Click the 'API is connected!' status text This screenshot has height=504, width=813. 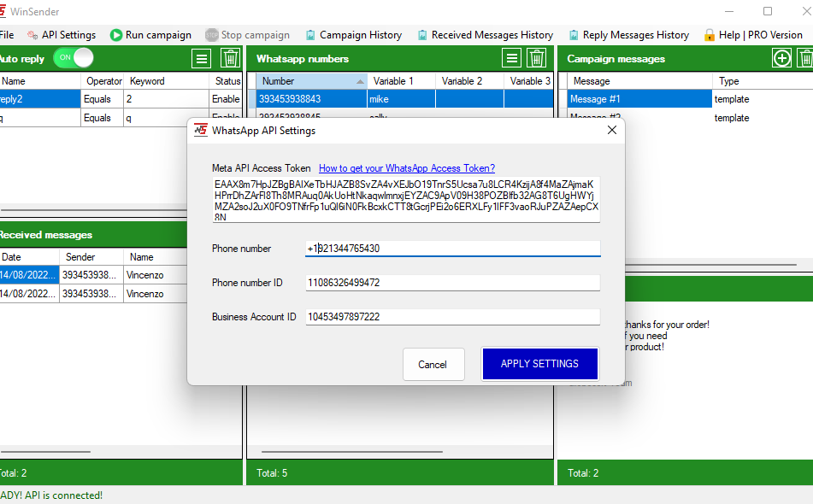click(x=63, y=495)
